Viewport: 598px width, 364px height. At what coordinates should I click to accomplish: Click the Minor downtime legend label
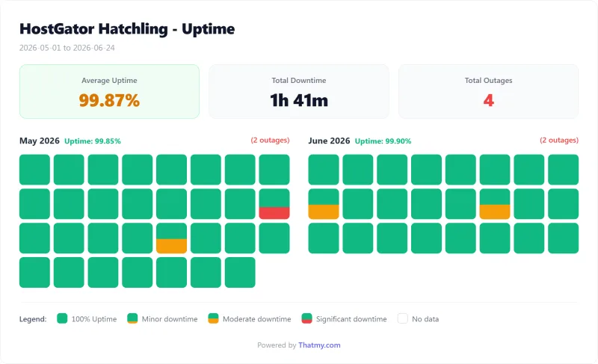click(x=170, y=319)
